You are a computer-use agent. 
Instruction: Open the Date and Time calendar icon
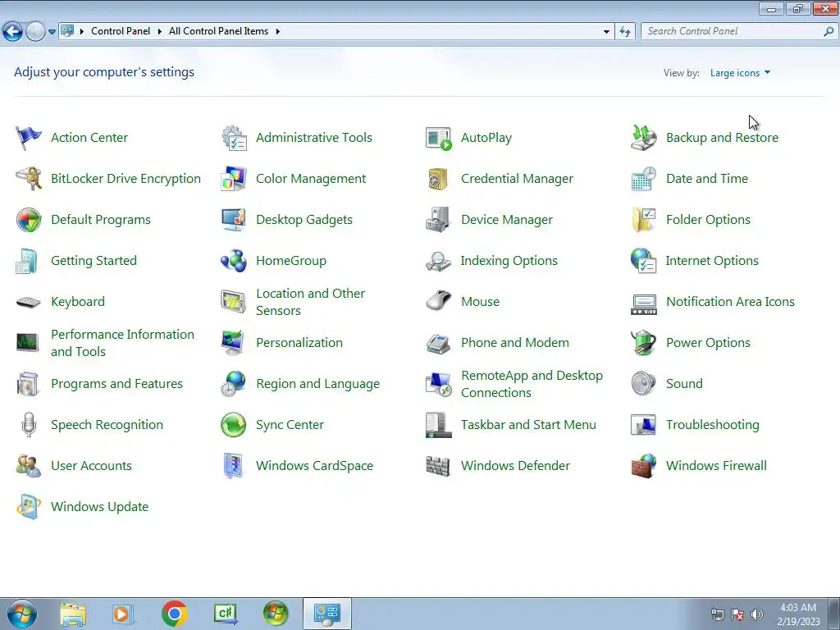643,179
